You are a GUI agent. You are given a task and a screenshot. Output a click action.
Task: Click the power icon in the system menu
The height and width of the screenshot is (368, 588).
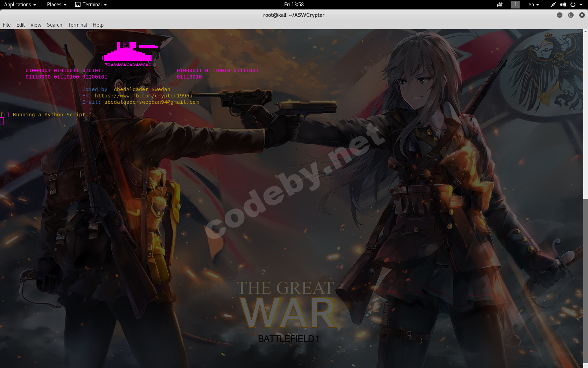point(573,5)
